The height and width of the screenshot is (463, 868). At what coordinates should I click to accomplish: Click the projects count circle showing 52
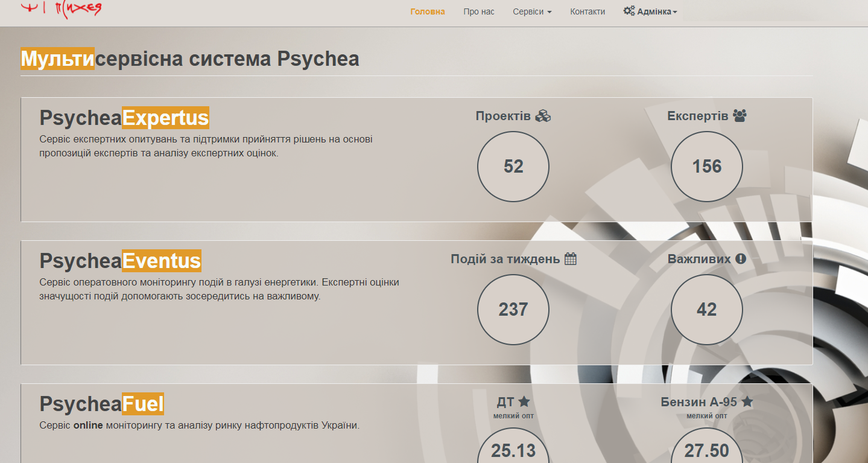pos(513,167)
